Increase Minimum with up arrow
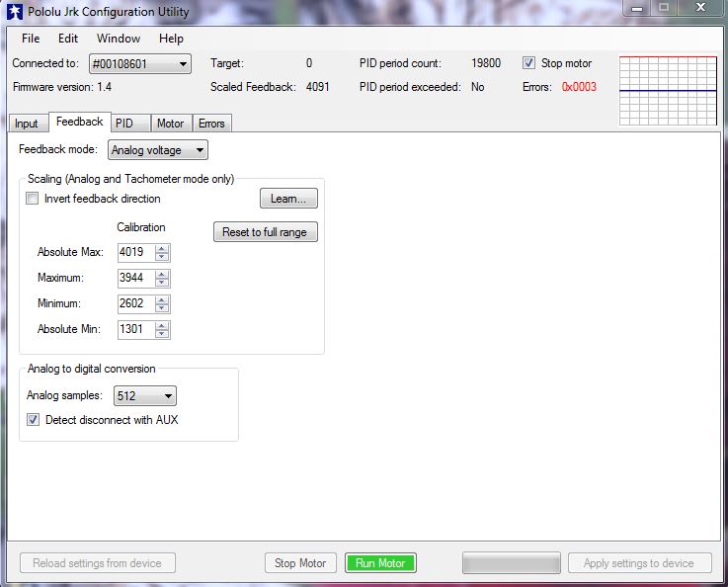The width and height of the screenshot is (728, 587). [162, 300]
